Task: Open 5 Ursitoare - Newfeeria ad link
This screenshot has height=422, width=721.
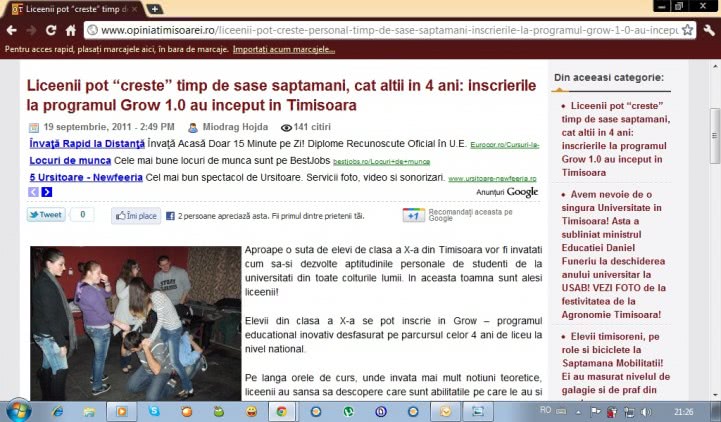Action: point(86,177)
